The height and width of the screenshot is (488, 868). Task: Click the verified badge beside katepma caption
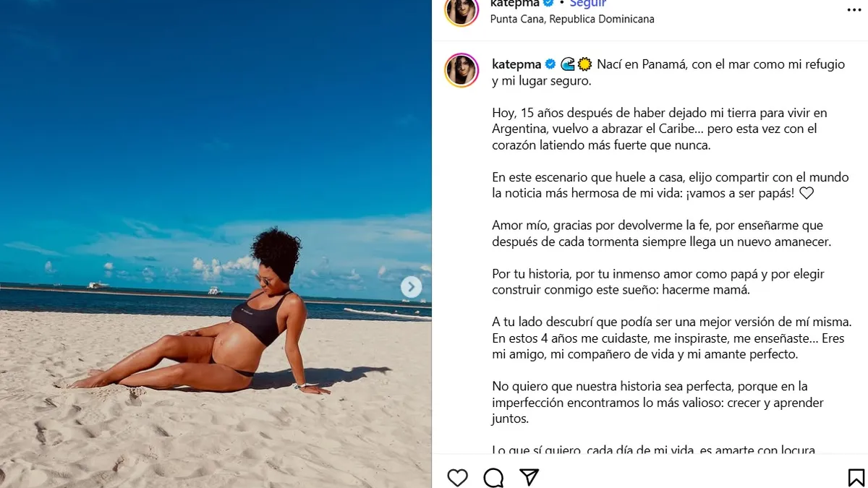click(x=550, y=64)
